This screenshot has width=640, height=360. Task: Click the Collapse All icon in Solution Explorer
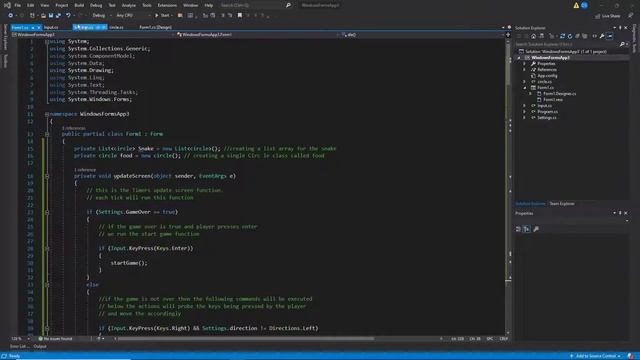(x=577, y=36)
